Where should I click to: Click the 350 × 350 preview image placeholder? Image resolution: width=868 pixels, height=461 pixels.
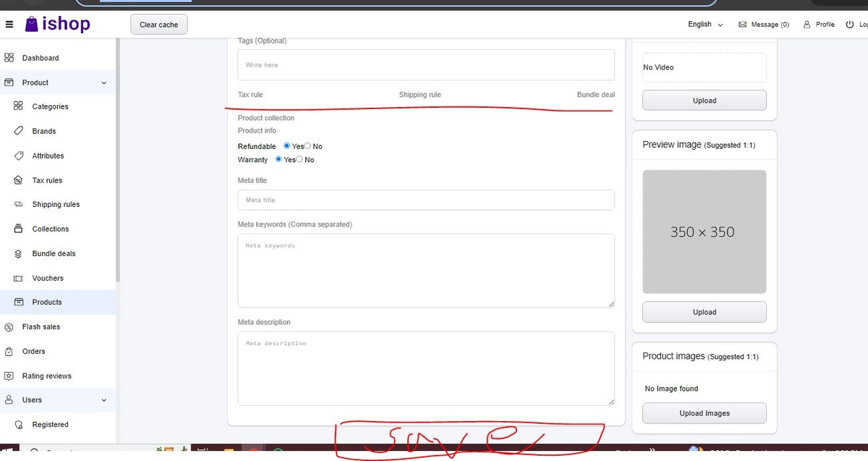704,232
